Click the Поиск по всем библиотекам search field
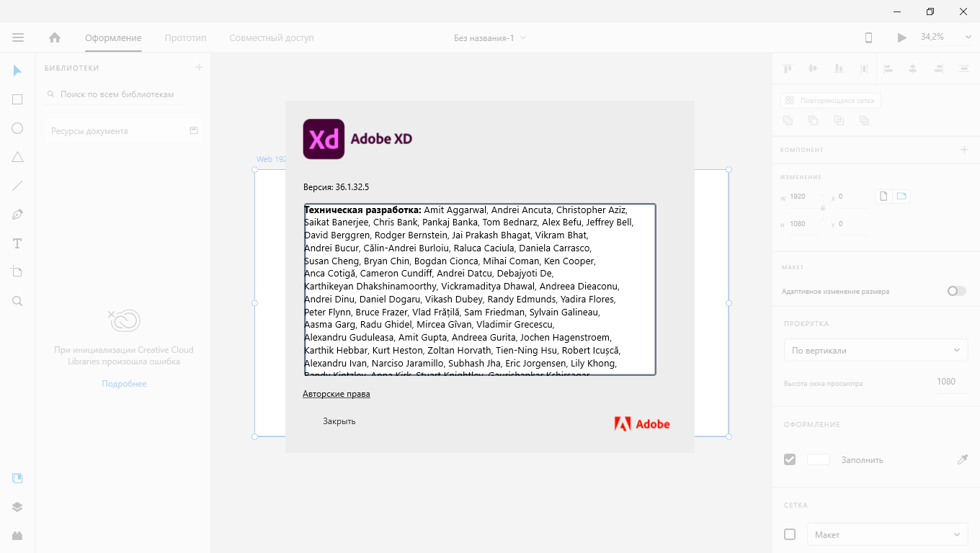Image resolution: width=980 pixels, height=553 pixels. click(115, 94)
